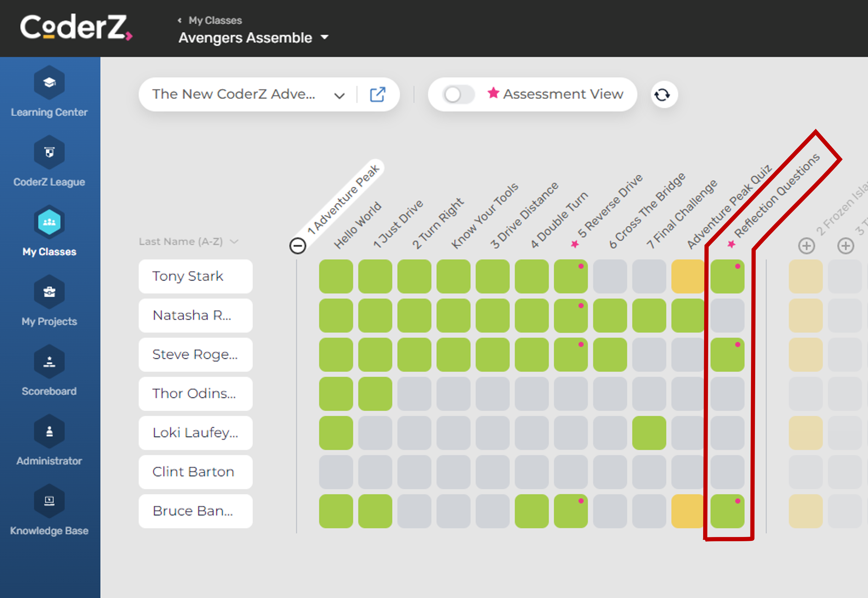Open course in new window icon
This screenshot has width=868, height=598.
click(x=378, y=94)
